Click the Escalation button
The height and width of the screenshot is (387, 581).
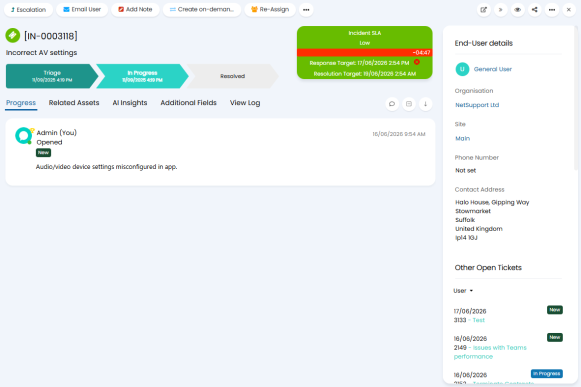[29, 10]
